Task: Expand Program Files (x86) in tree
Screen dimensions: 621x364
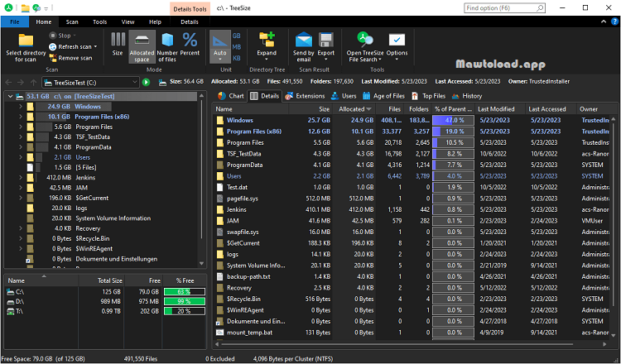Action: click(x=20, y=117)
